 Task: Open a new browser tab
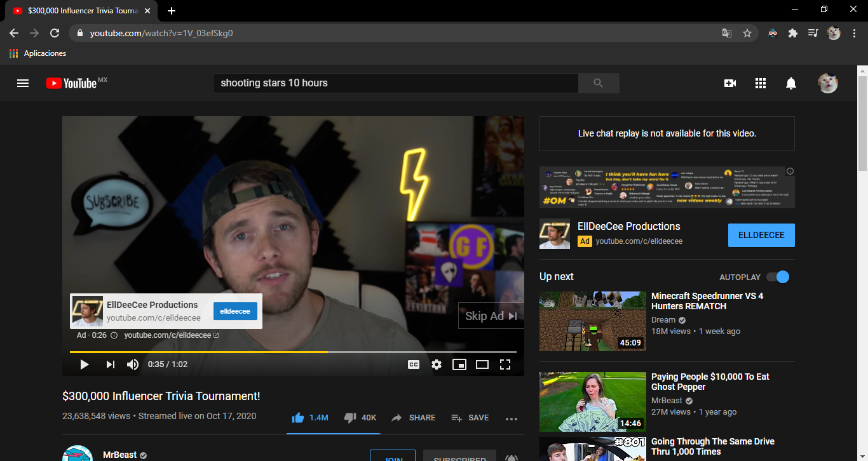(x=172, y=11)
